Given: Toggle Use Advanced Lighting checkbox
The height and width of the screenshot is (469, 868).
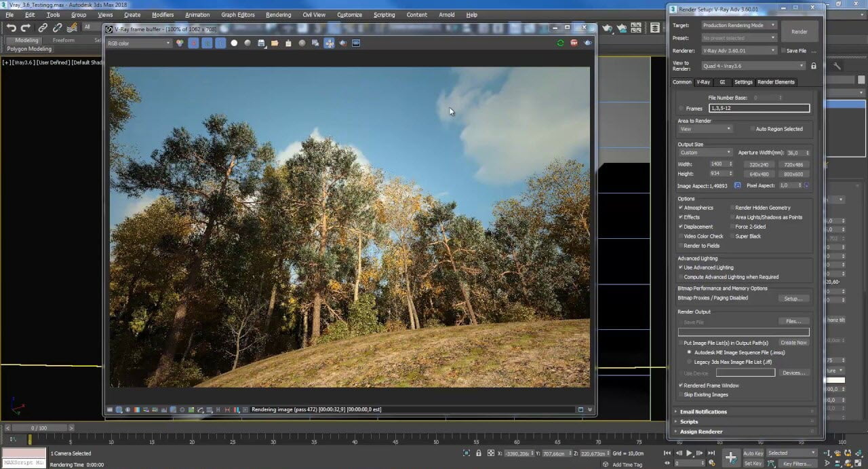Looking at the screenshot, I should point(681,267).
